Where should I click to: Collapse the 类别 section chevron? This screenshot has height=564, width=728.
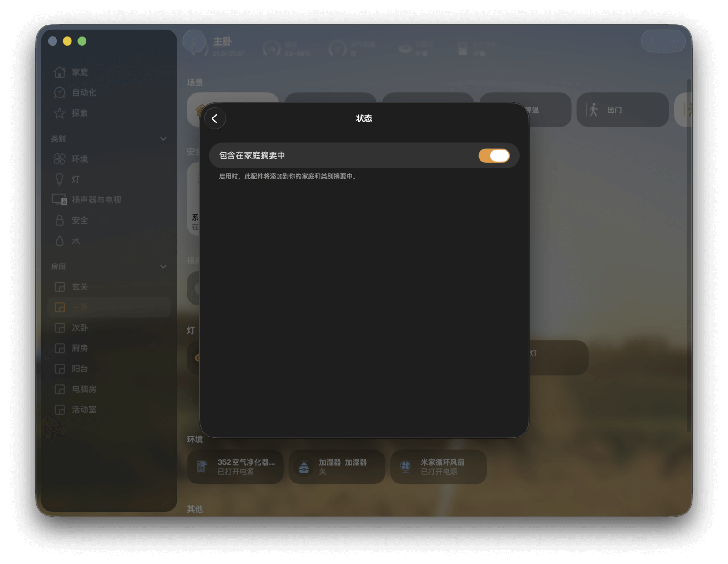(x=163, y=139)
